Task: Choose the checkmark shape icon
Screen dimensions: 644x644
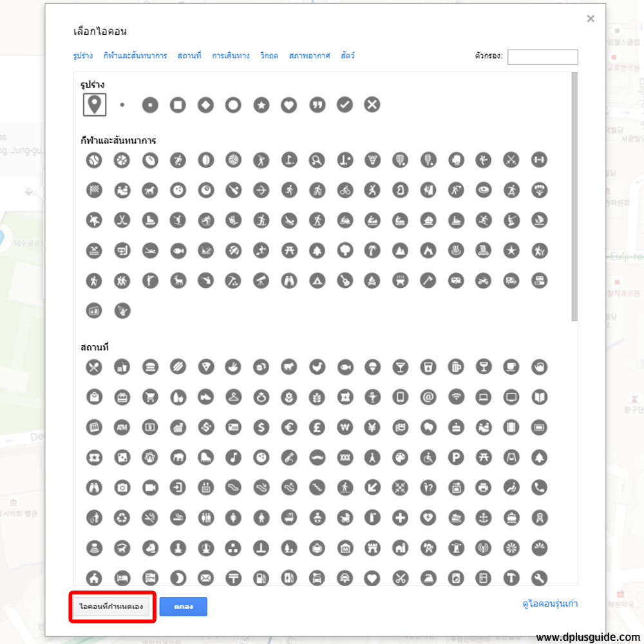Action: (x=345, y=104)
